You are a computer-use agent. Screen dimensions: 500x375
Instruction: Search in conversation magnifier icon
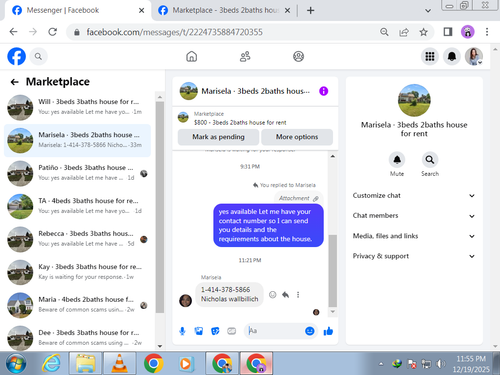[x=430, y=160]
